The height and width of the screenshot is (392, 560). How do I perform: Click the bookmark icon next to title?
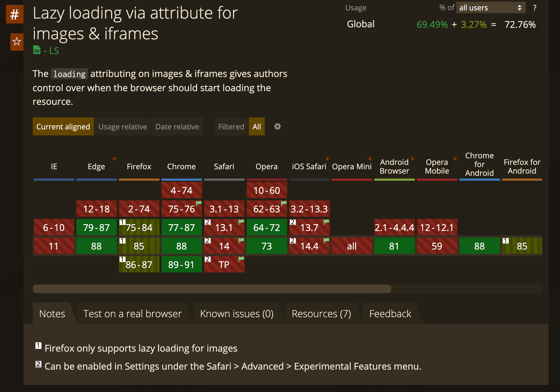[x=17, y=41]
